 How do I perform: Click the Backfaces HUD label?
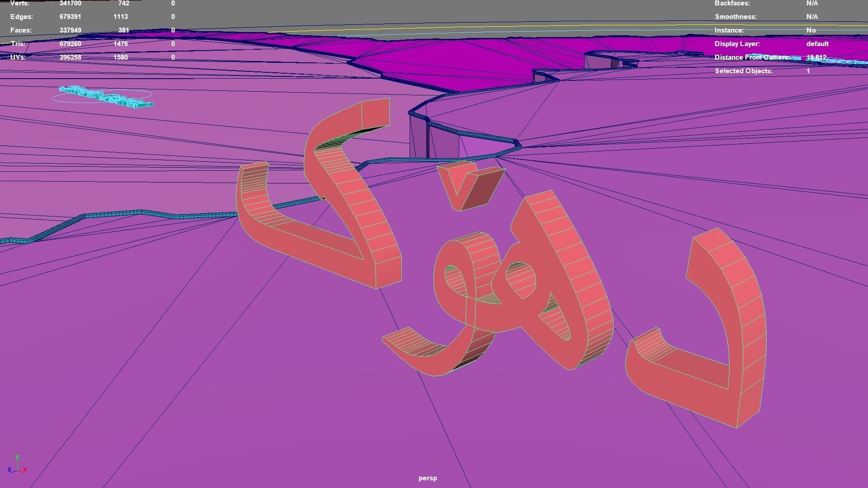click(x=732, y=3)
